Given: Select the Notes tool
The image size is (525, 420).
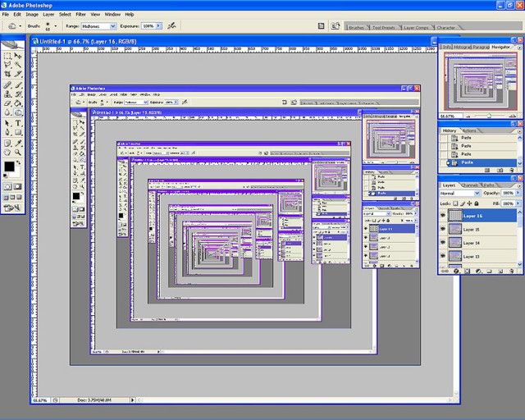Looking at the screenshot, I should (7, 144).
